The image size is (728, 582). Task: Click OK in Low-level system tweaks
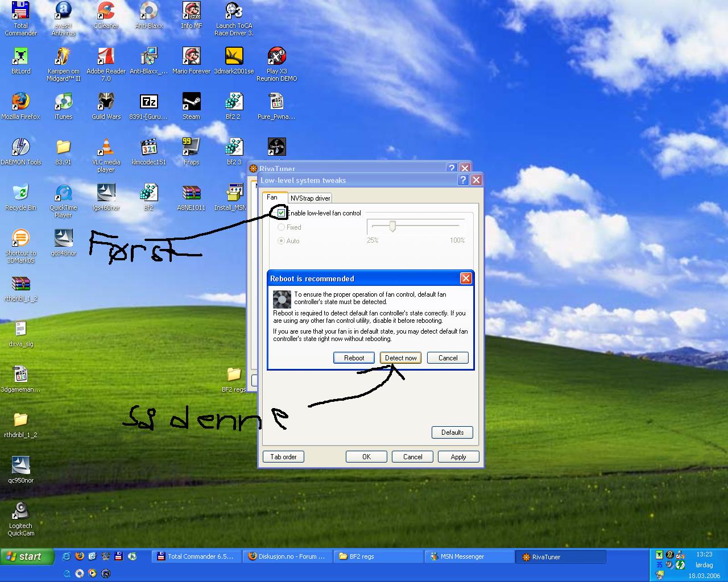(x=366, y=457)
